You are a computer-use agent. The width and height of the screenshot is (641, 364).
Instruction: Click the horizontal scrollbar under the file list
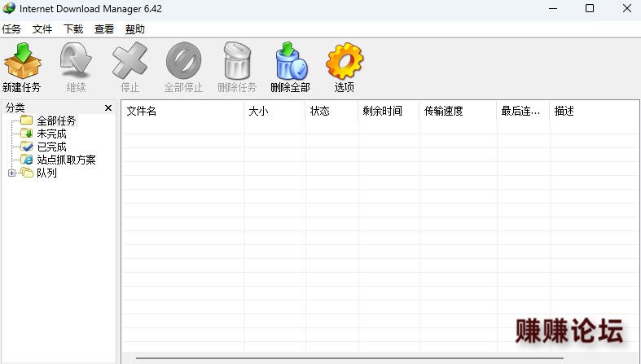(349, 358)
